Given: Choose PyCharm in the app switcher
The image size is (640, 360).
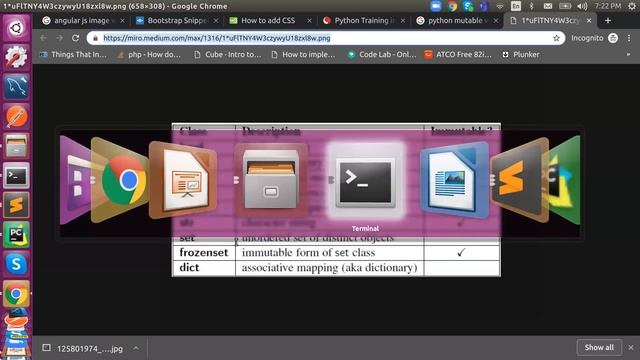Looking at the screenshot, I should coord(564,180).
